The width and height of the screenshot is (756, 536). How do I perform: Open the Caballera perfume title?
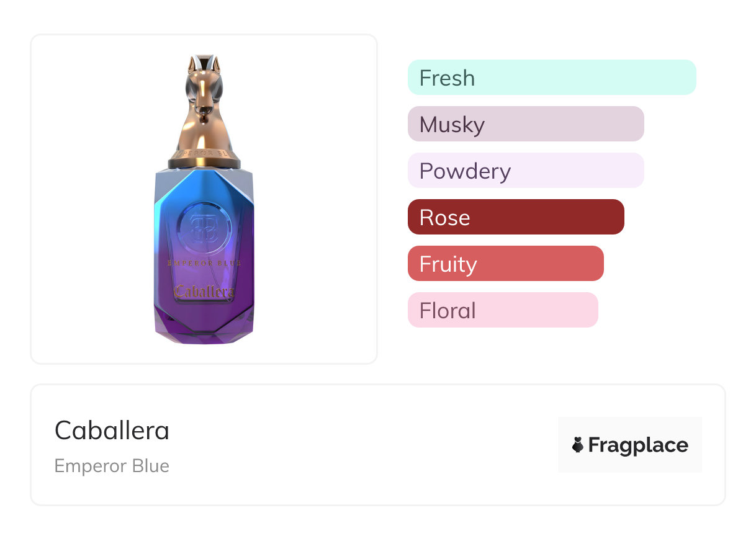pos(112,430)
